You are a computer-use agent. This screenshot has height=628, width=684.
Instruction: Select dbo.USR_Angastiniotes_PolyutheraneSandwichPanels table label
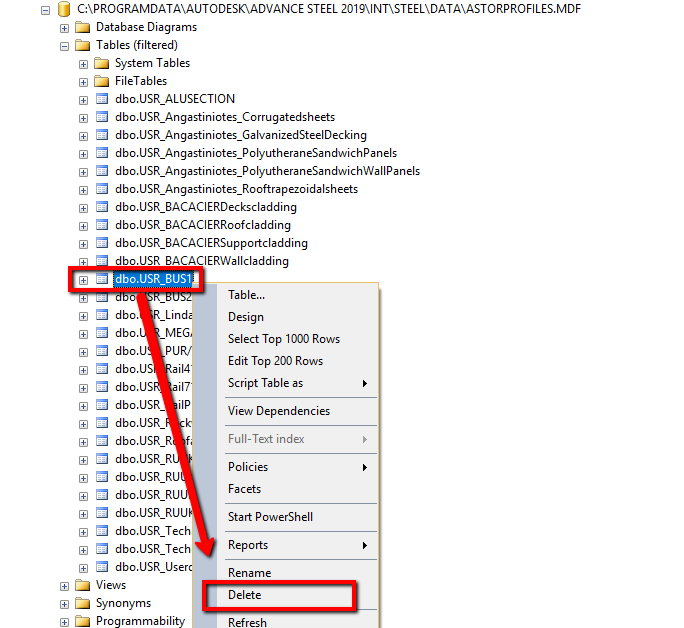tap(256, 153)
